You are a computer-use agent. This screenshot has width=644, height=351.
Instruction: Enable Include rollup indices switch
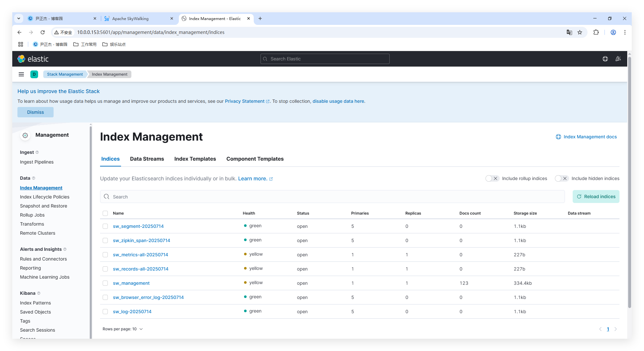click(x=492, y=178)
